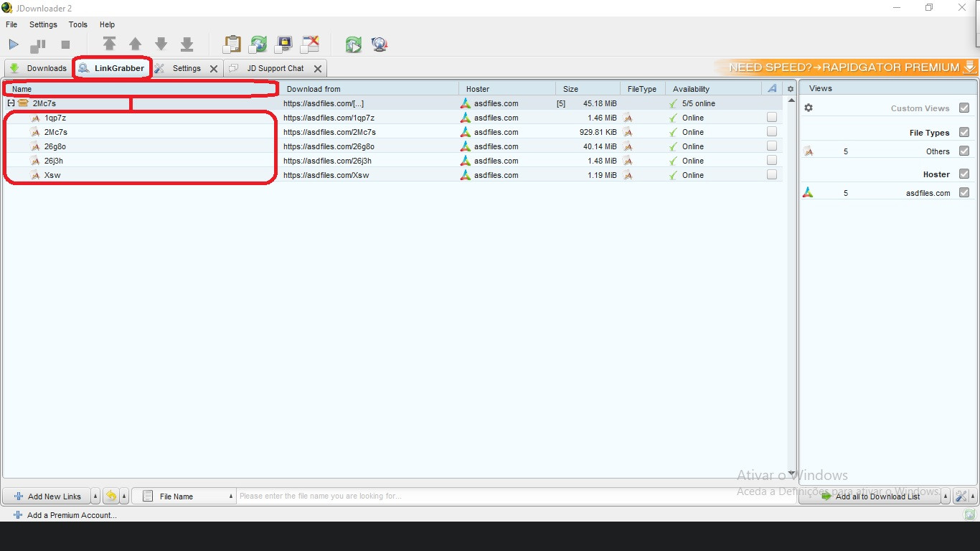Open the Tools menu
The width and height of the screenshot is (980, 551).
[x=78, y=24]
